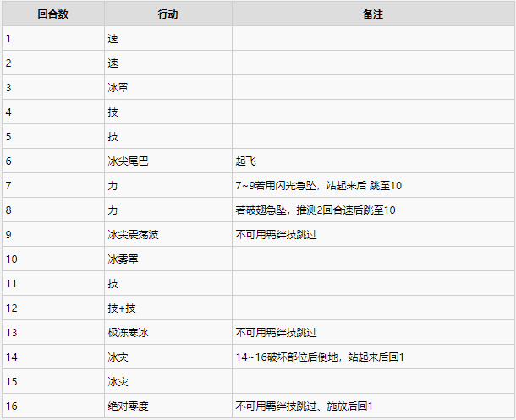
Task: Click the 冰雾罩 action cell
Action: 167,259
